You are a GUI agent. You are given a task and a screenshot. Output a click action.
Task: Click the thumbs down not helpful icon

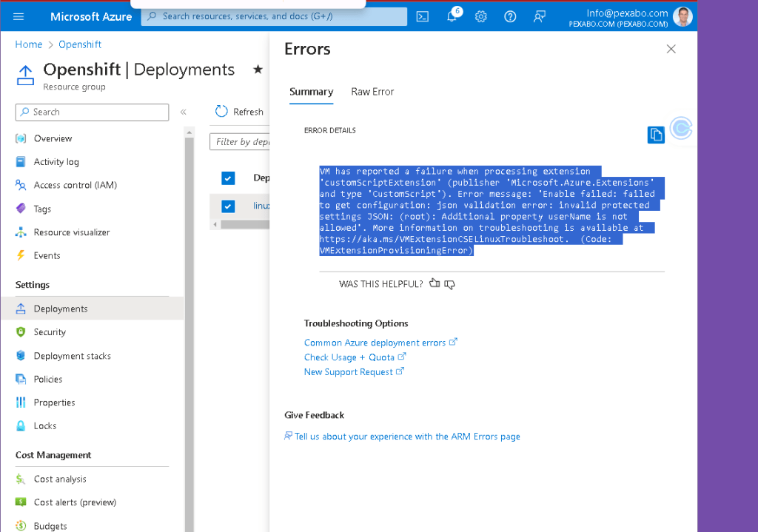pos(449,284)
